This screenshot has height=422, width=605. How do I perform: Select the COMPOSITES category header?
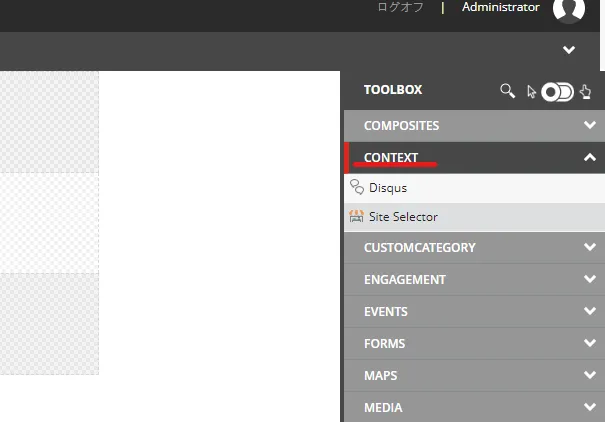click(474, 126)
